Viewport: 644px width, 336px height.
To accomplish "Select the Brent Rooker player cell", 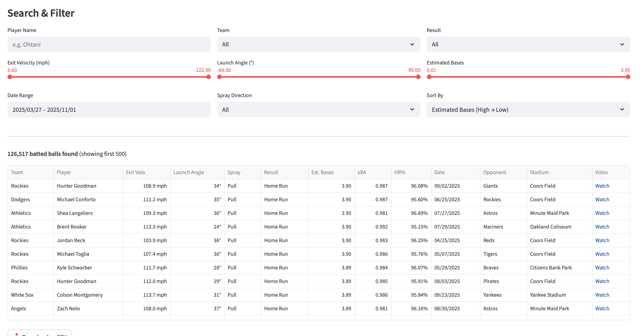I will (x=88, y=227).
